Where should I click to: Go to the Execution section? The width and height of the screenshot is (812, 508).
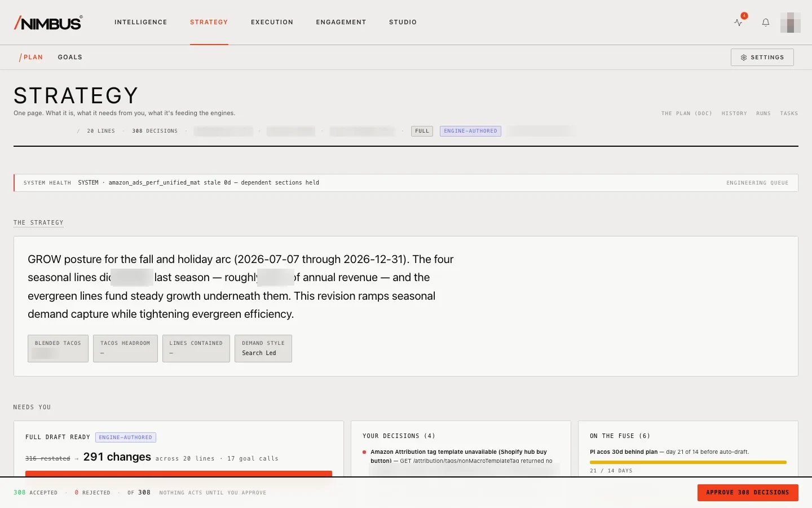coord(272,23)
